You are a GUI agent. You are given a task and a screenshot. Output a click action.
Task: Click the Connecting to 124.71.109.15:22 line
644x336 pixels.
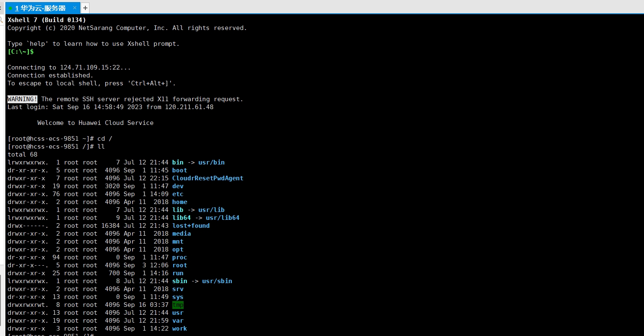tap(69, 67)
